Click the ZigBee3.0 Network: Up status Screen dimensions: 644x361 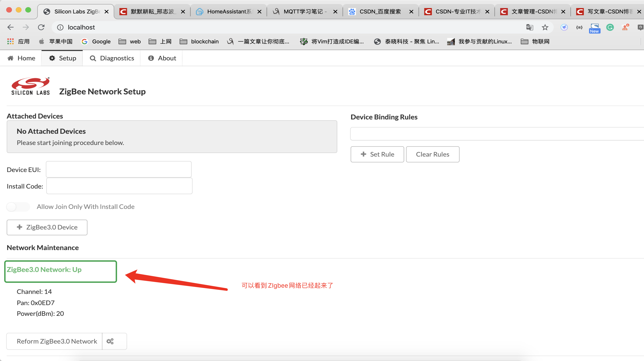coord(44,270)
